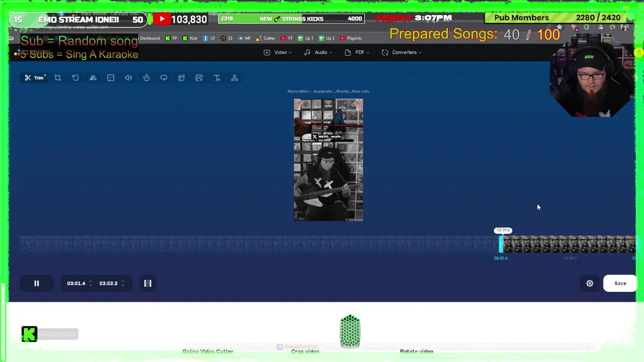Viewport: 644px width, 362px height.
Task: Open the Volume speaker tool
Action: pyautogui.click(x=128, y=78)
